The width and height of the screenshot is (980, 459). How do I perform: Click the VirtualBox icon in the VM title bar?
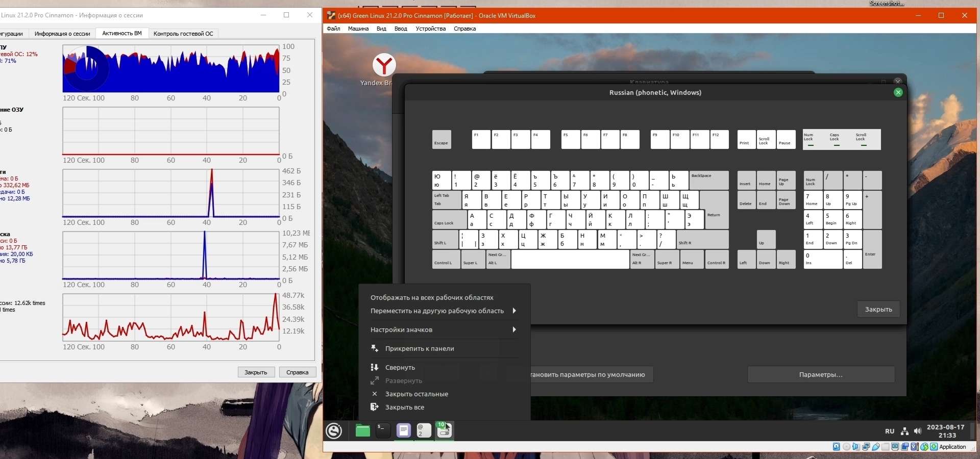331,15
